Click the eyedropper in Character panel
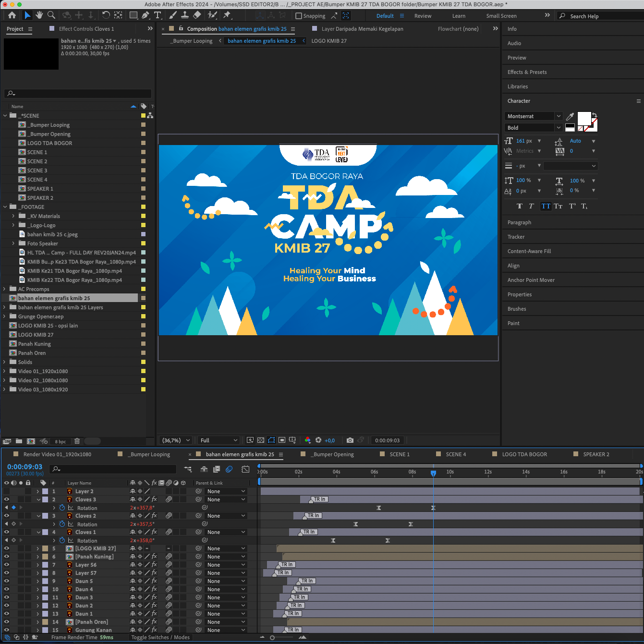 point(570,116)
